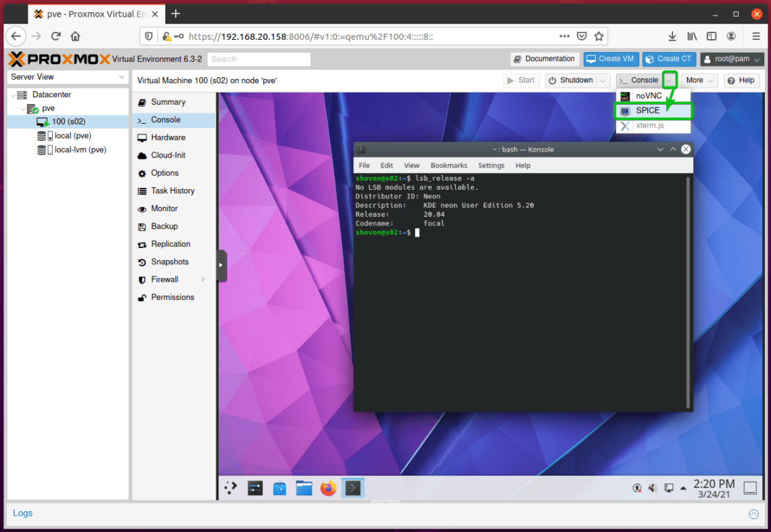The image size is (771, 532).
Task: Select VM 100 (s02) in the tree
Action: 68,122
